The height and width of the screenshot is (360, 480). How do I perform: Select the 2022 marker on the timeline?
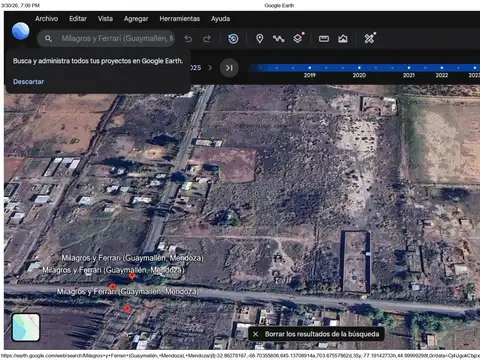pyautogui.click(x=442, y=68)
